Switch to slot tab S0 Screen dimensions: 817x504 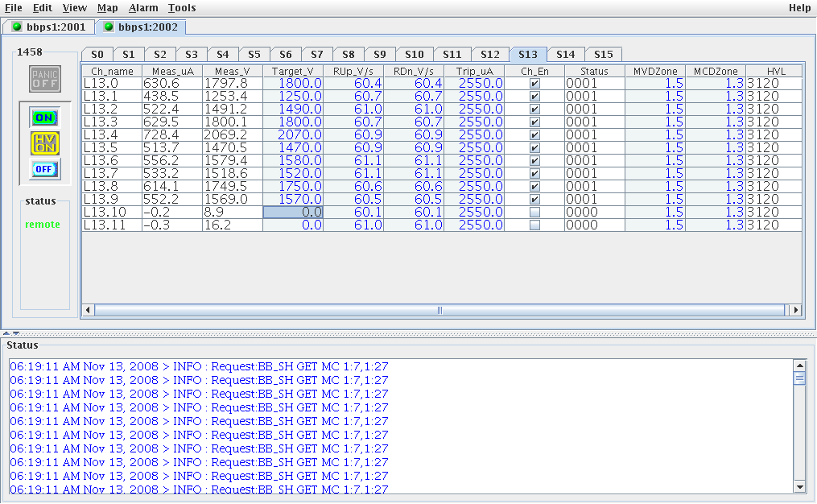point(97,54)
